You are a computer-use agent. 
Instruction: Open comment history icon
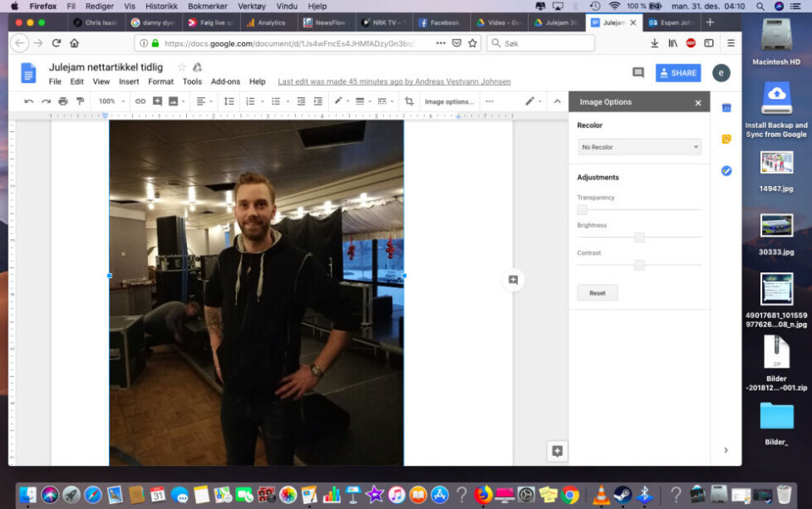point(638,74)
